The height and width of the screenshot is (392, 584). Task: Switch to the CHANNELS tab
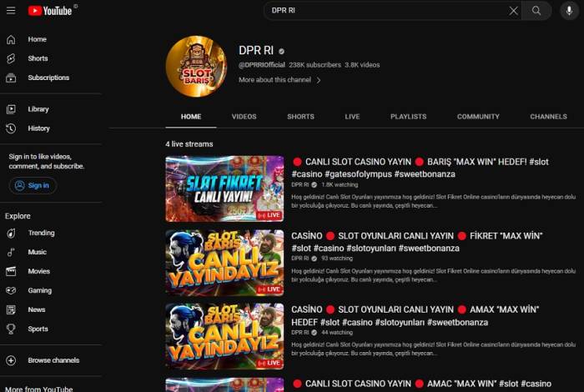[549, 117]
